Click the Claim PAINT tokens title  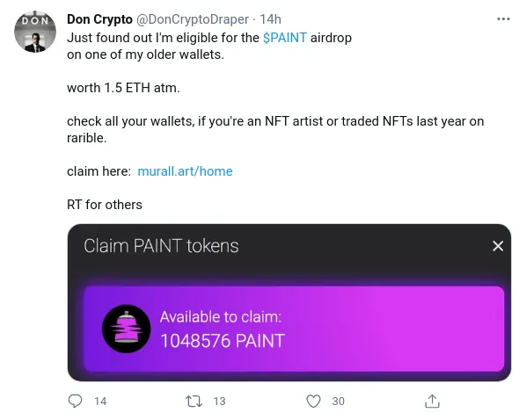point(161,246)
